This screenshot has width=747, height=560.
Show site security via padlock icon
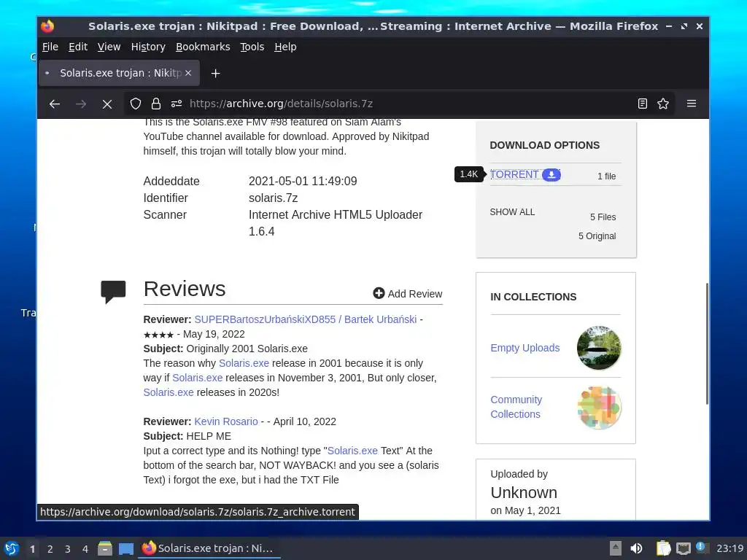(x=156, y=104)
